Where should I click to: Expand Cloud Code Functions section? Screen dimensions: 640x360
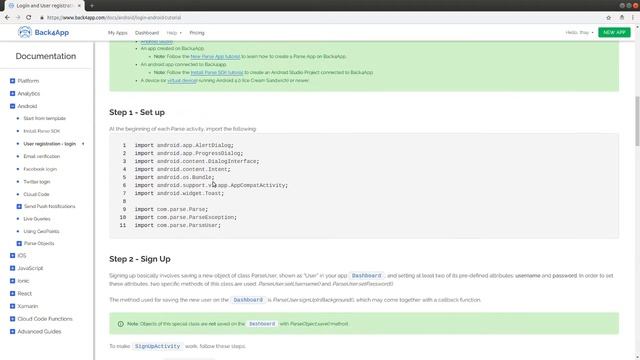[x=13, y=319]
